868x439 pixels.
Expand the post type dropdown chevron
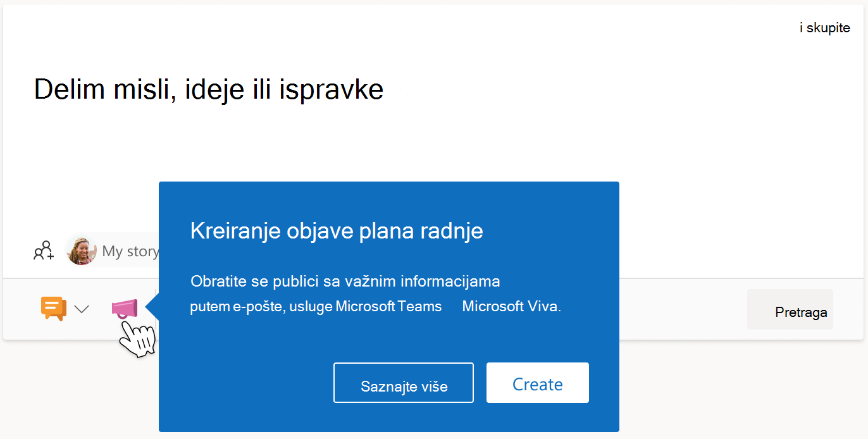click(x=82, y=309)
